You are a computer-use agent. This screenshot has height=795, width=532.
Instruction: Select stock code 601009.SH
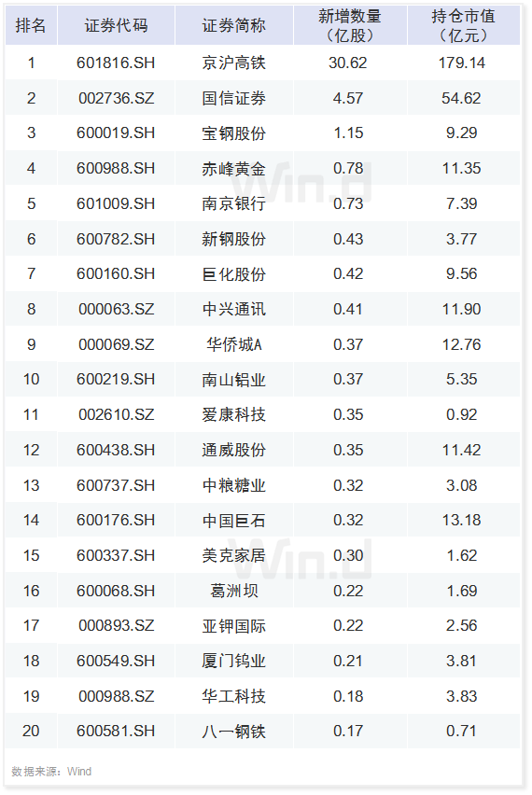click(x=116, y=203)
